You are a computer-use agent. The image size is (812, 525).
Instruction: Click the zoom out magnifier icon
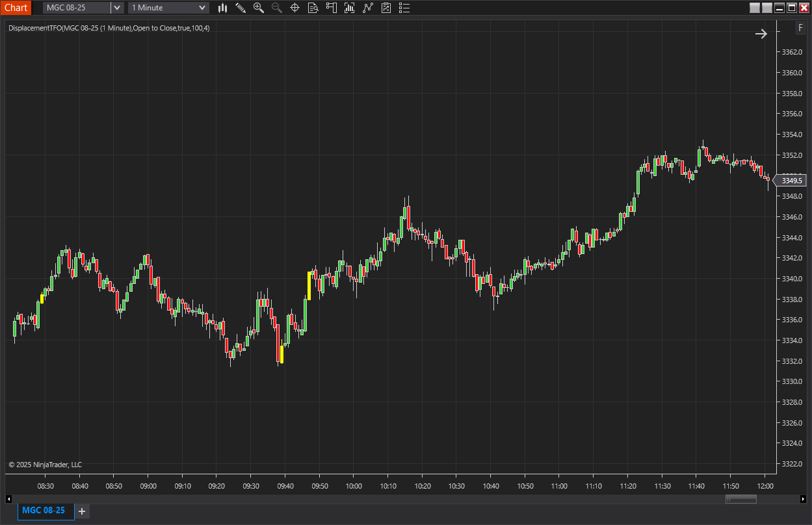pyautogui.click(x=276, y=8)
